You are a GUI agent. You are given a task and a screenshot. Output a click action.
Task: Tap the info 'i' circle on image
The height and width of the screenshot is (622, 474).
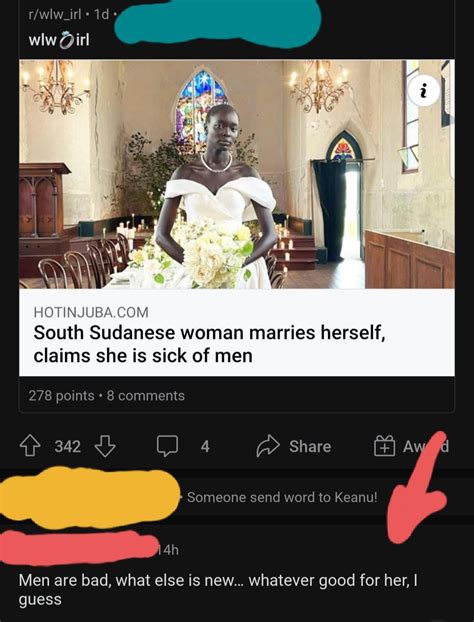pos(424,91)
